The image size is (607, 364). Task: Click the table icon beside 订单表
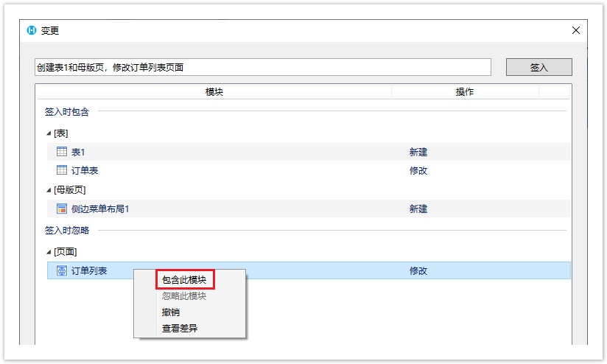pyautogui.click(x=62, y=170)
